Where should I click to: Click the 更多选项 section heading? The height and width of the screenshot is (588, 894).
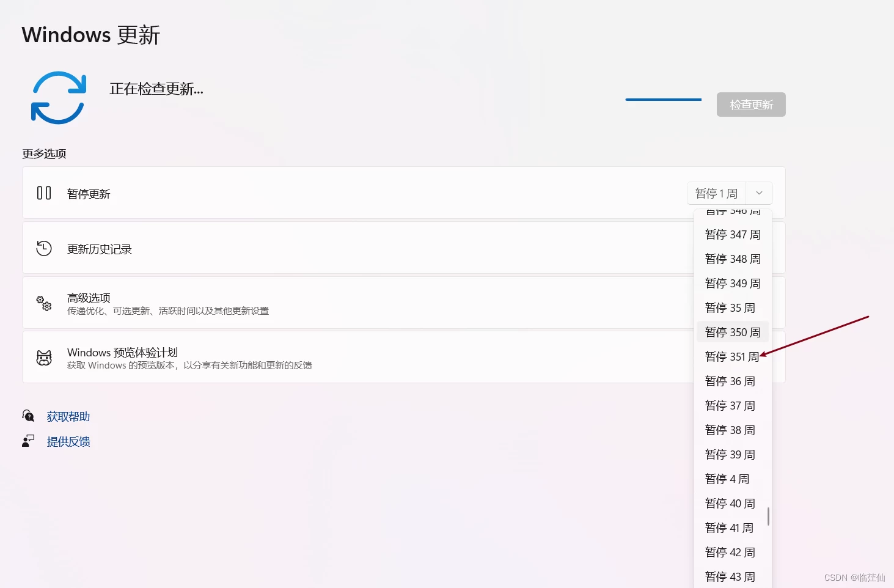[44, 154]
